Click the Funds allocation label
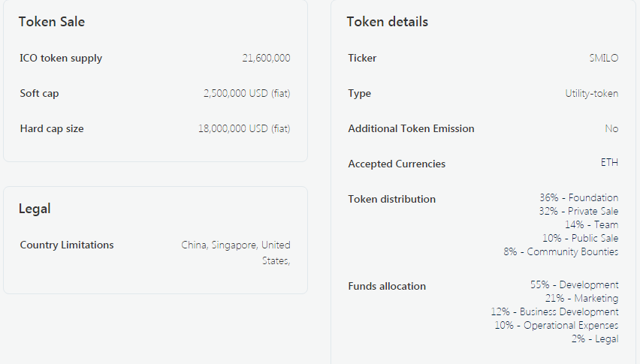The width and height of the screenshot is (640, 364). pyautogui.click(x=387, y=286)
